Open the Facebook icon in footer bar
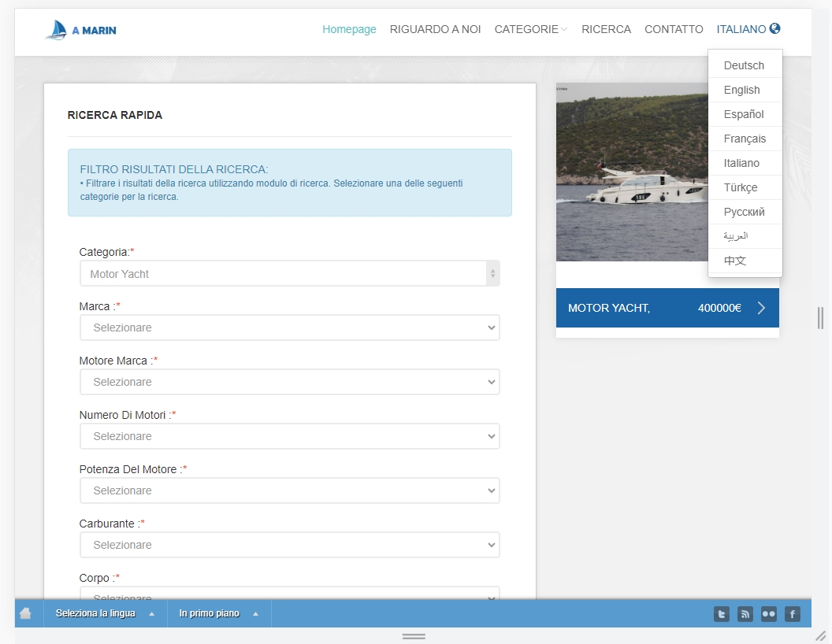This screenshot has width=832, height=644. pos(792,614)
